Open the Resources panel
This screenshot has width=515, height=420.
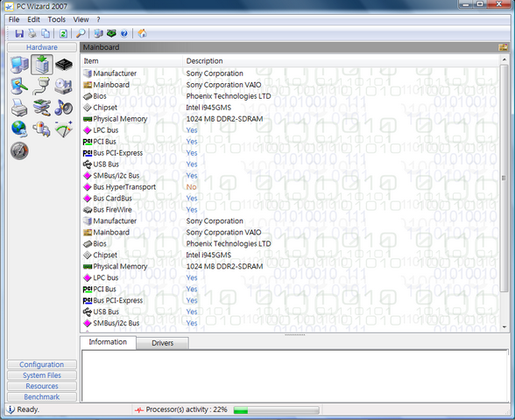click(x=42, y=386)
